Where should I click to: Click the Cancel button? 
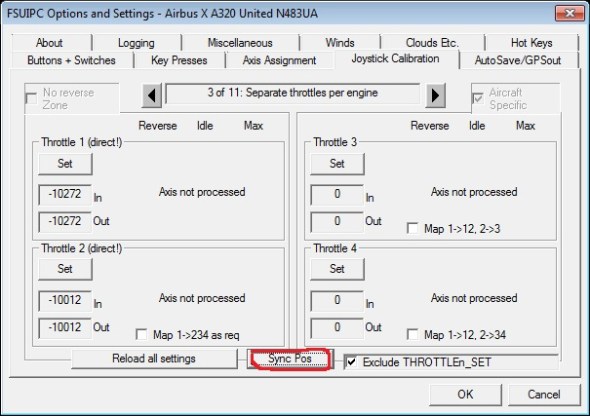[544, 394]
